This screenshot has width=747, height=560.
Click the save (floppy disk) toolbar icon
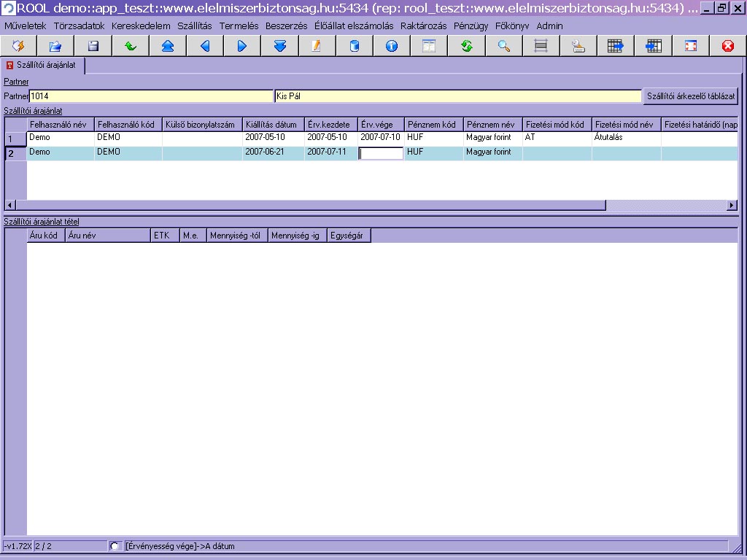coord(93,46)
